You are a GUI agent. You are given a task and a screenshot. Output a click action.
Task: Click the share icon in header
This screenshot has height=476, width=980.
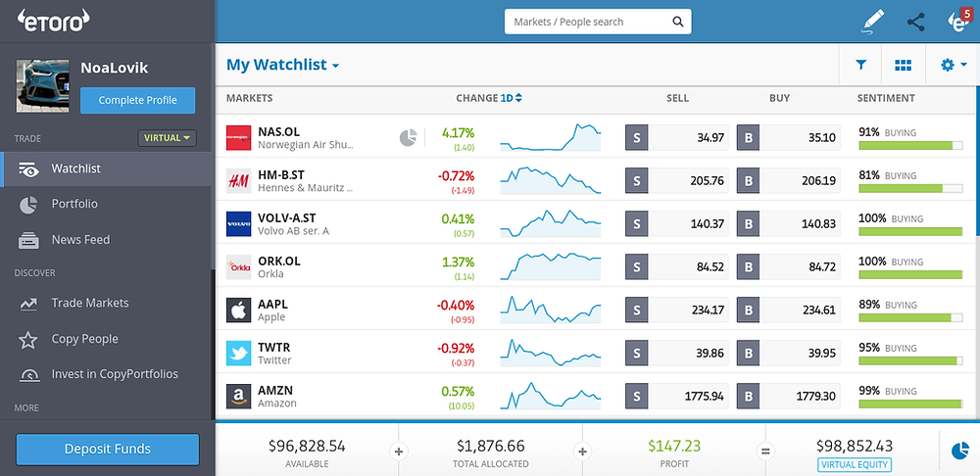(x=915, y=22)
